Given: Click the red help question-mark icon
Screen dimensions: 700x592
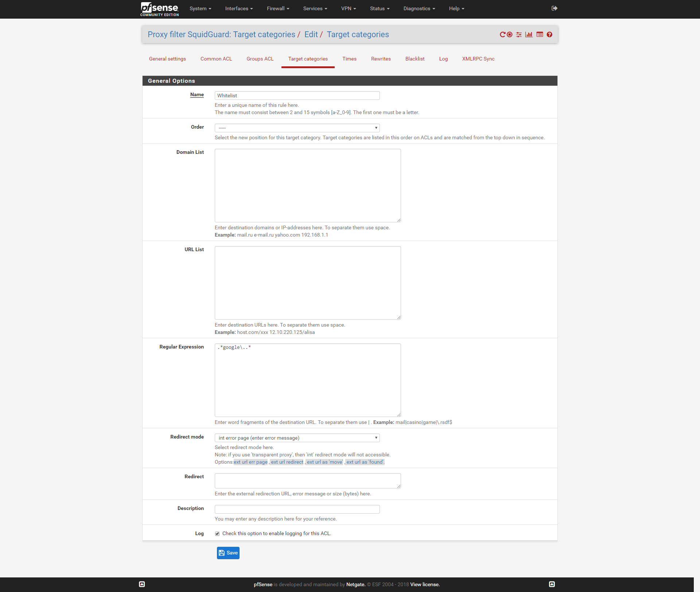Looking at the screenshot, I should 549,35.
